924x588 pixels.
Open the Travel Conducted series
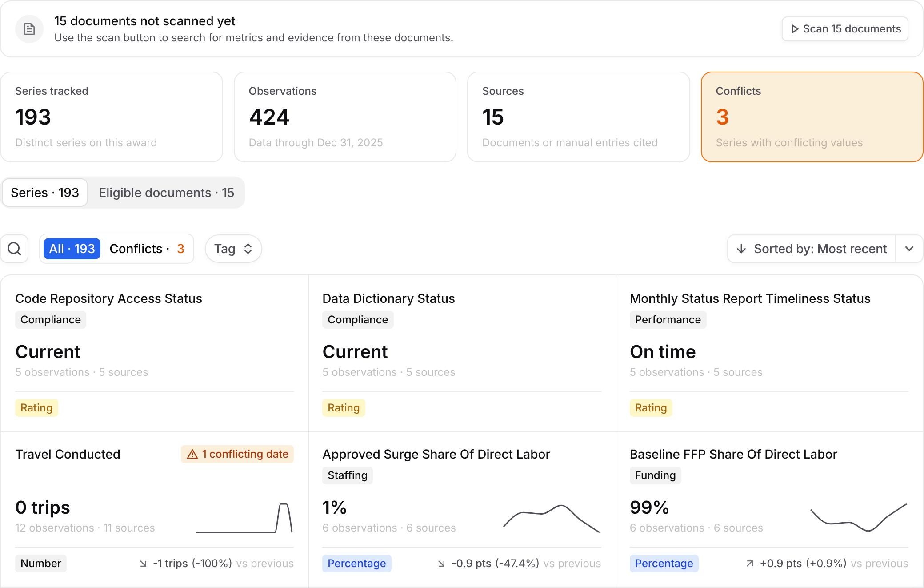click(154, 509)
